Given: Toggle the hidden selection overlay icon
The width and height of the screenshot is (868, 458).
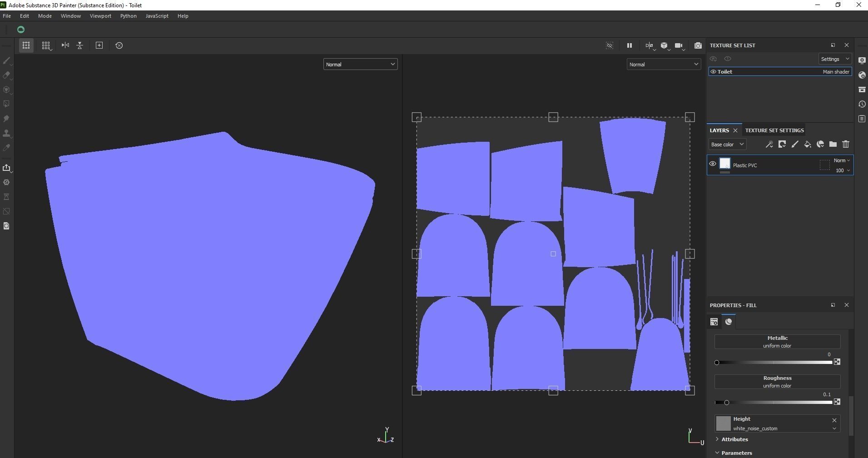Looking at the screenshot, I should [x=610, y=45].
